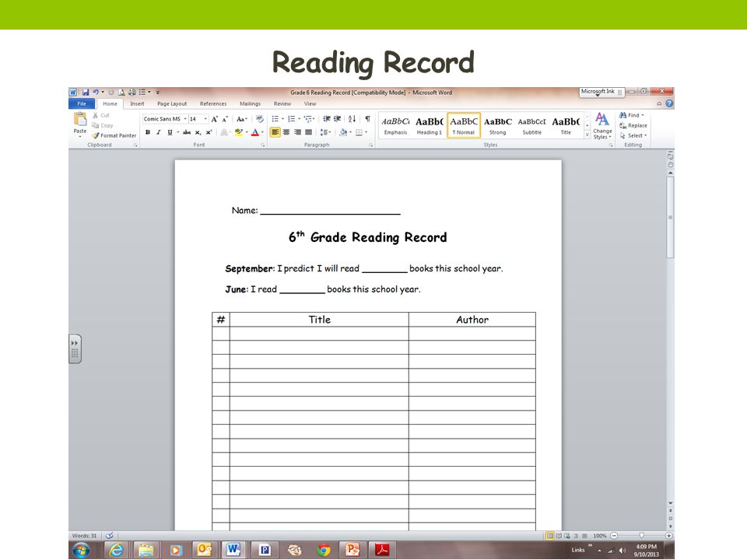Screen dimensions: 747x560
Task: Switch to the Review tab
Action: [x=282, y=103]
